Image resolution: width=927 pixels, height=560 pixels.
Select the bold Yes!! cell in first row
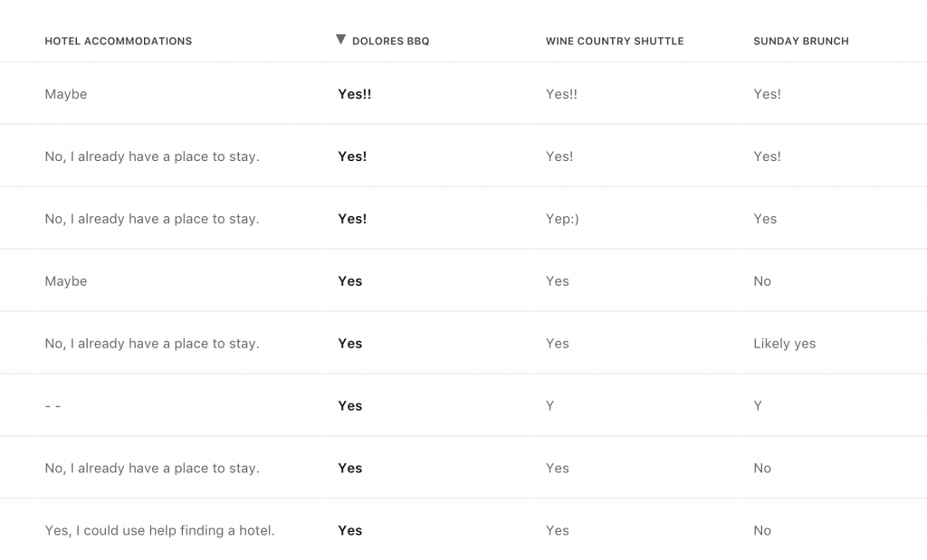(x=355, y=94)
